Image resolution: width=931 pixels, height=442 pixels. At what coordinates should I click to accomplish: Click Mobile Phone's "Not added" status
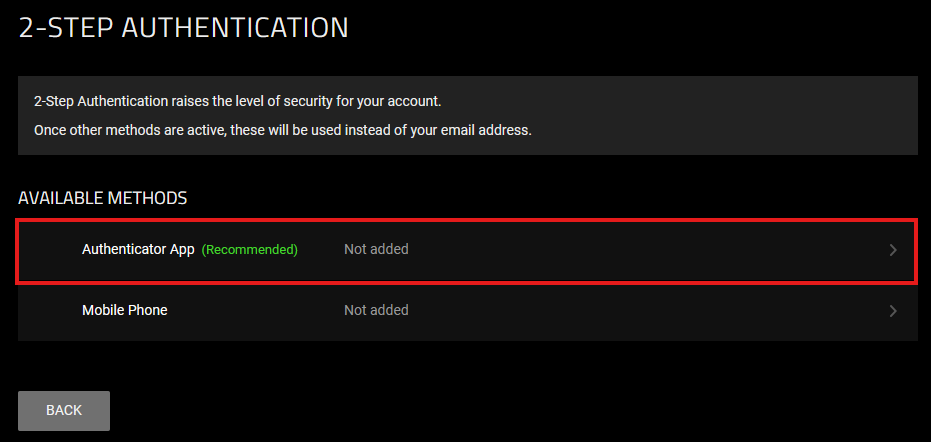click(x=376, y=310)
